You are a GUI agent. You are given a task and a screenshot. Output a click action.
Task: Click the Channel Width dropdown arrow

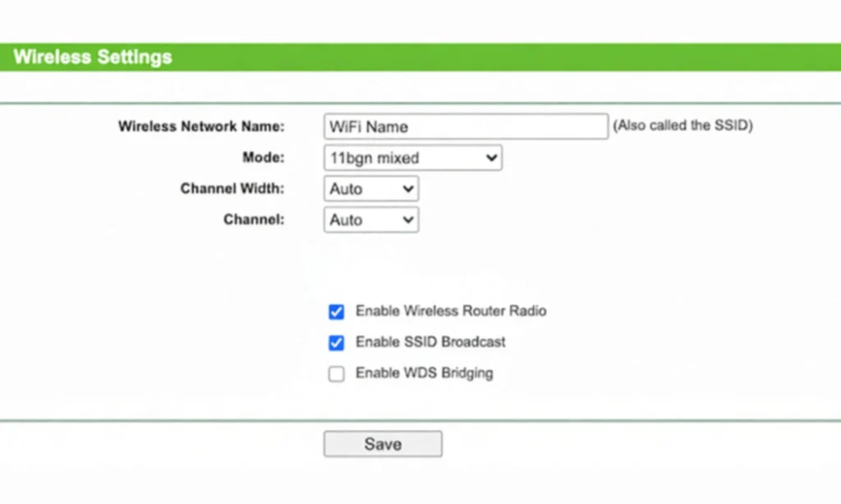coord(408,189)
